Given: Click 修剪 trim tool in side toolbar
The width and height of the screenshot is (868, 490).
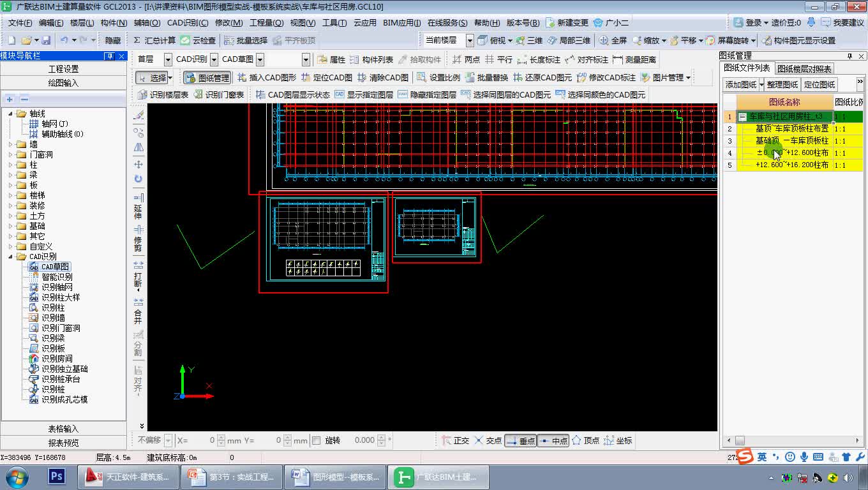Looking at the screenshot, I should point(138,239).
